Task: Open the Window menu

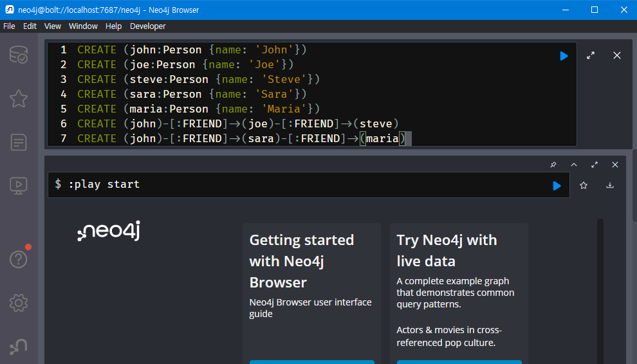Action: (83, 26)
